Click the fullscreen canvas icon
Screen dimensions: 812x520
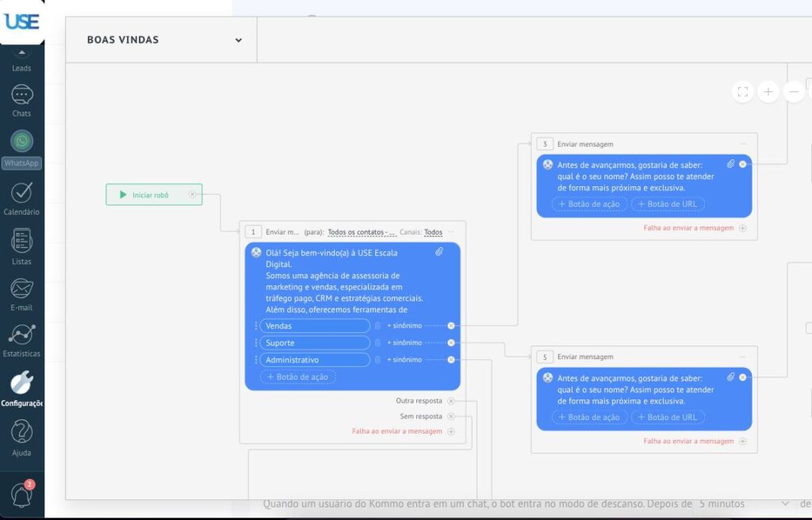742,92
